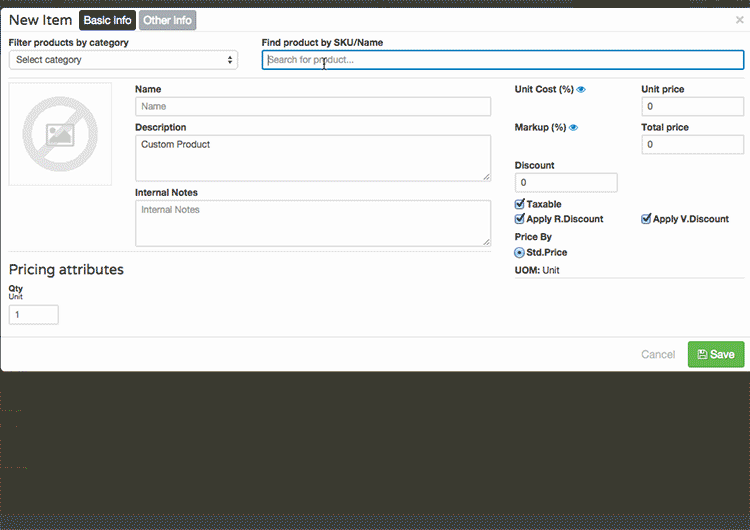This screenshot has height=530, width=750.
Task: Click the Internal Notes text area
Action: 313,223
